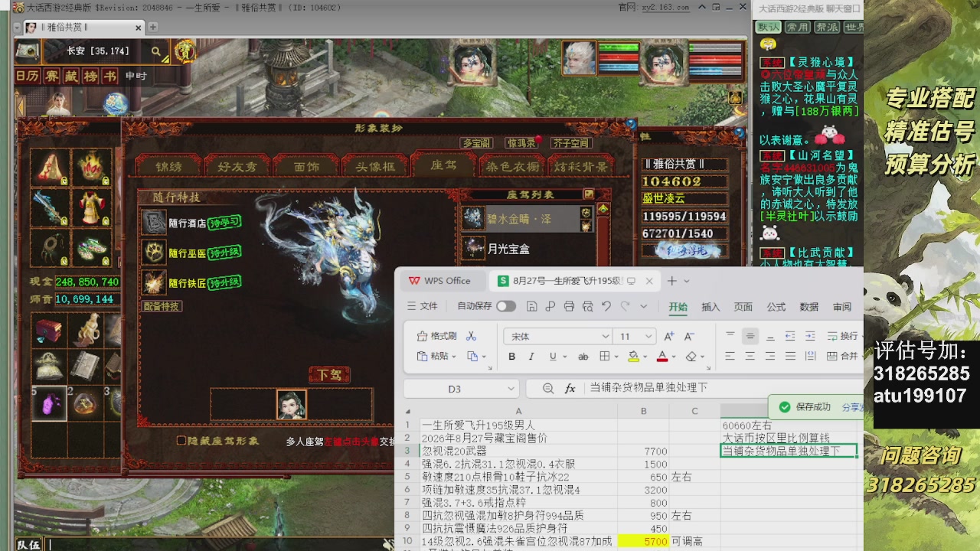Click the magnifier search icon by 长安 location
This screenshot has height=551, width=980.
[x=156, y=52]
